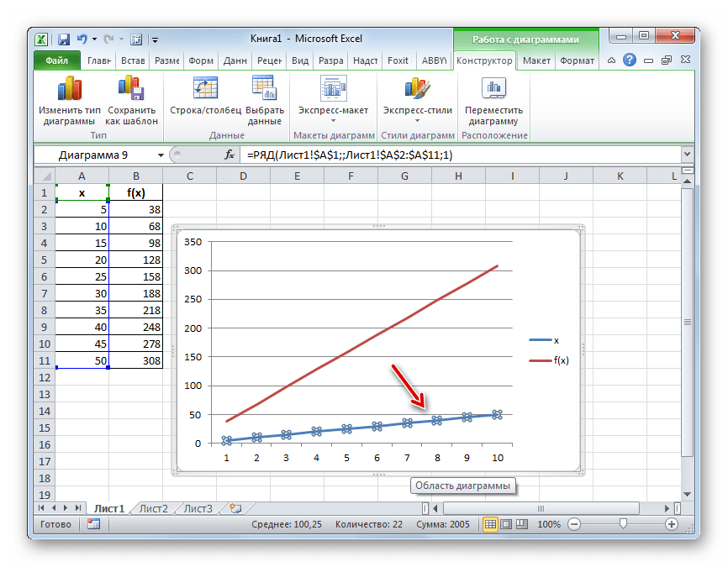Go to the previous sheet navigation arrow
This screenshot has width=728, height=567.
click(54, 508)
